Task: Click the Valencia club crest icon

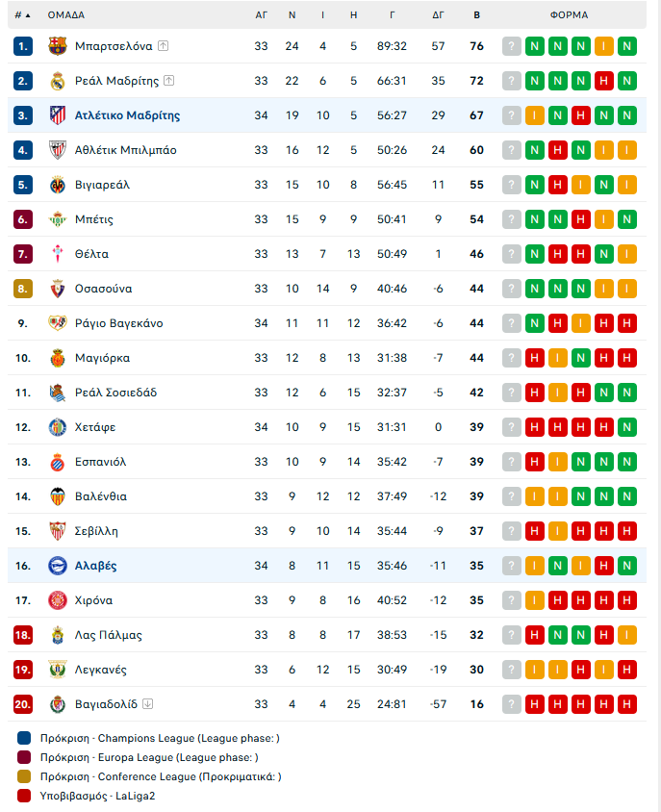Action: pyautogui.click(x=58, y=496)
